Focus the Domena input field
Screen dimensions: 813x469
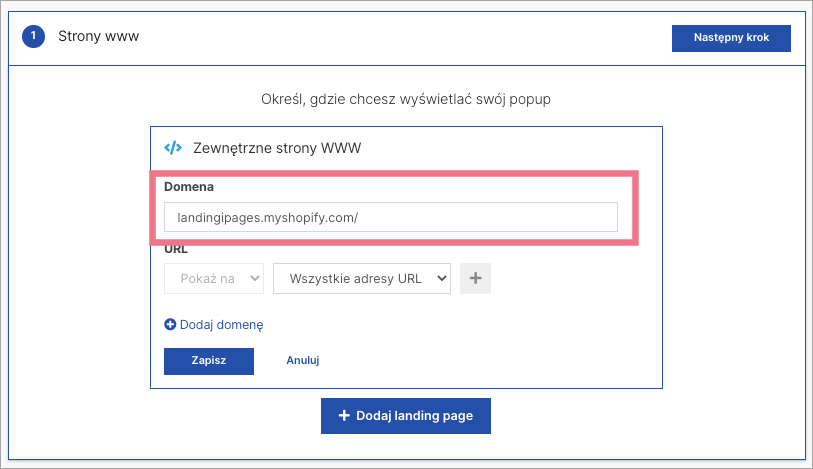[390, 217]
